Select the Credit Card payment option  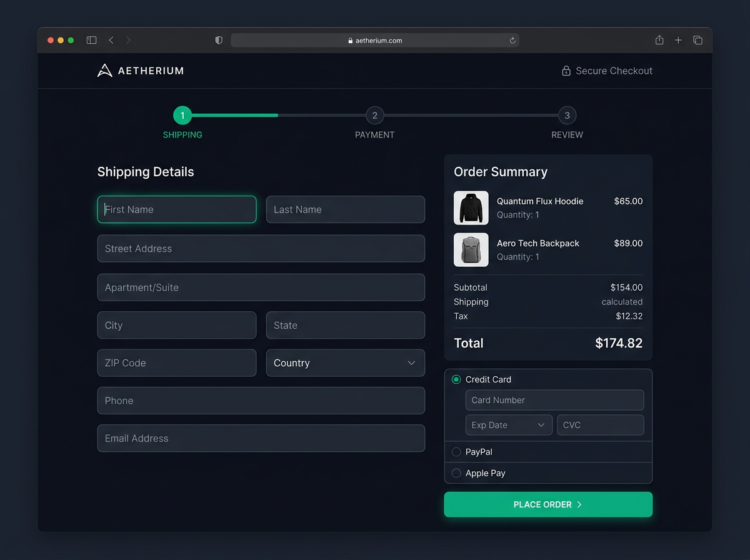click(x=456, y=379)
